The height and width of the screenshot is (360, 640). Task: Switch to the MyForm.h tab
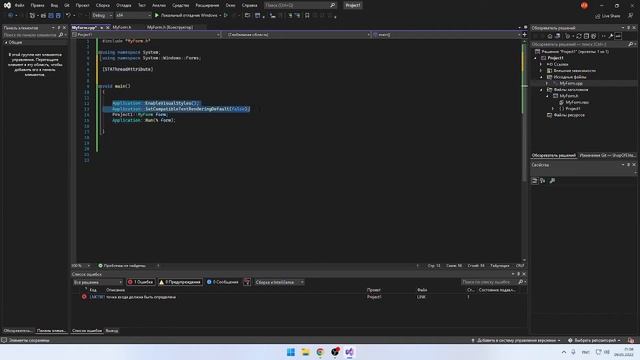(122, 27)
